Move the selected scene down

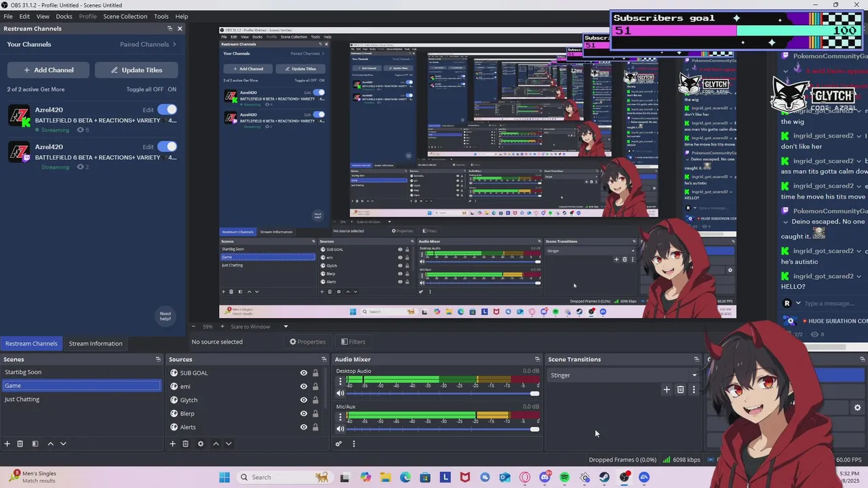(x=63, y=444)
